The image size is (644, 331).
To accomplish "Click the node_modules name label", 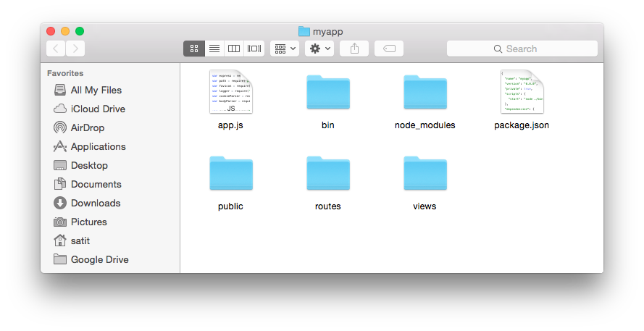I will 425,125.
